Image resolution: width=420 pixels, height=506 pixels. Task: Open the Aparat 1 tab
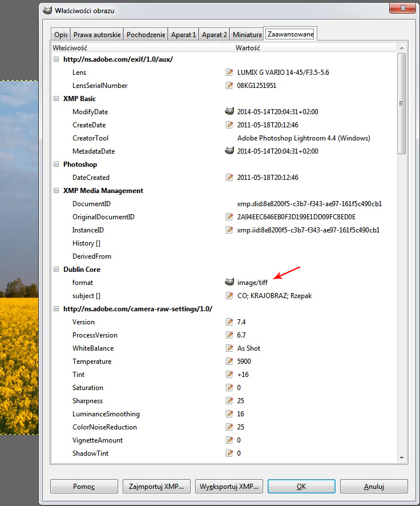183,35
